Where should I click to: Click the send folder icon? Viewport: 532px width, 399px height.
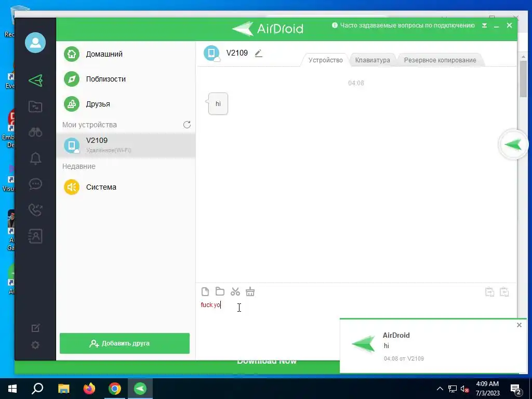(x=220, y=291)
